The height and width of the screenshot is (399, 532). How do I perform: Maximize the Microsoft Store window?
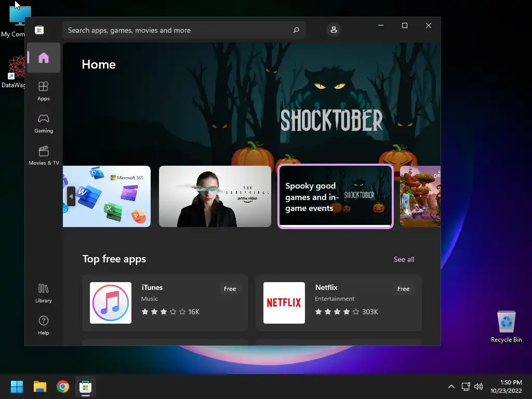point(404,25)
